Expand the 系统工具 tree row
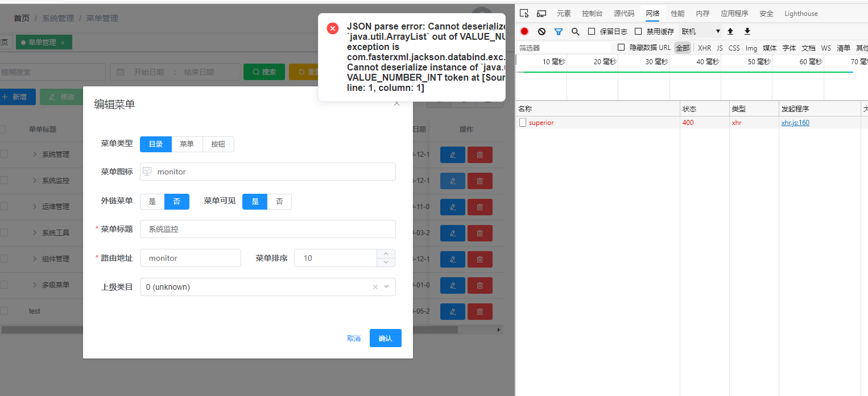The width and height of the screenshot is (868, 396). click(34, 232)
